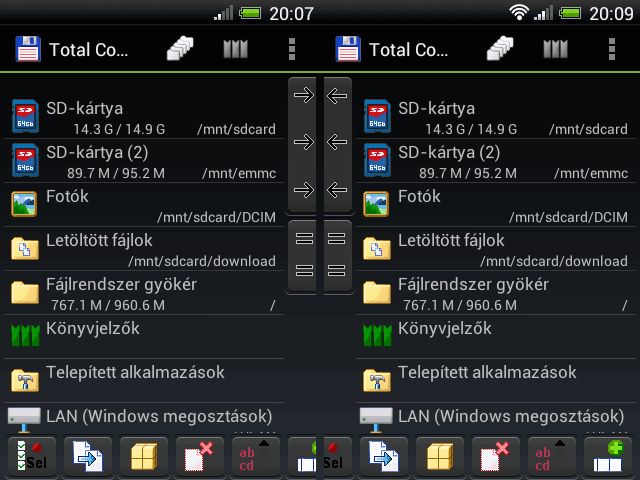Tap the green-plus add button bar button
Viewport: 640px width, 480px height.
pos(608,456)
